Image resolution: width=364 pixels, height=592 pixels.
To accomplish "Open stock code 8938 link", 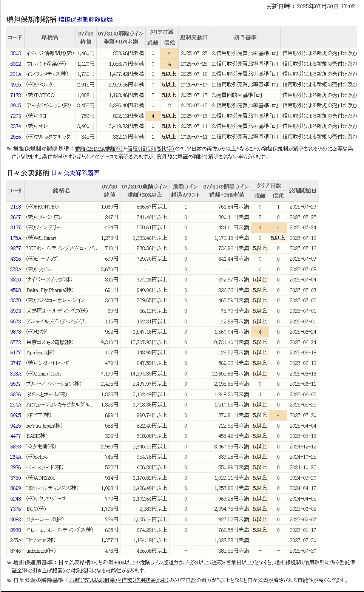I will pos(15,530).
